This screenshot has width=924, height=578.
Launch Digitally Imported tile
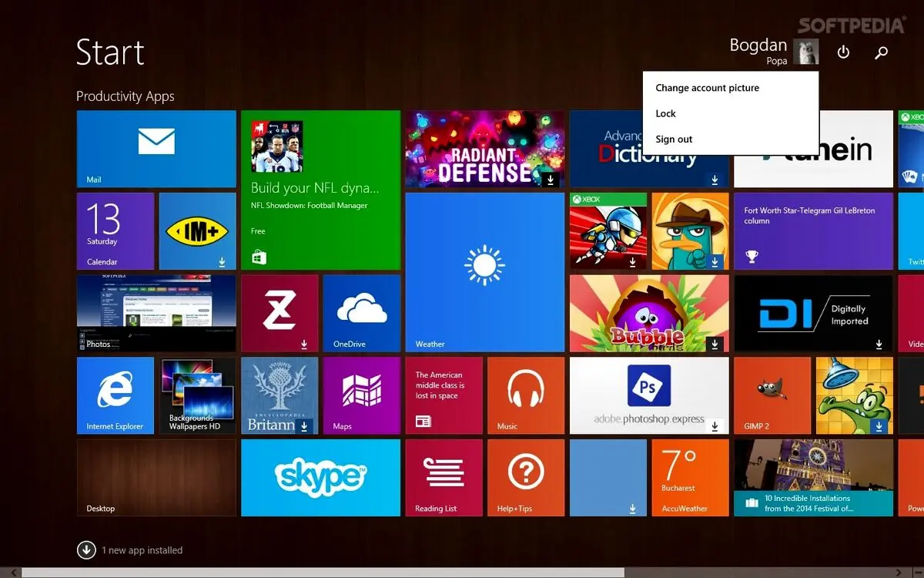814,314
